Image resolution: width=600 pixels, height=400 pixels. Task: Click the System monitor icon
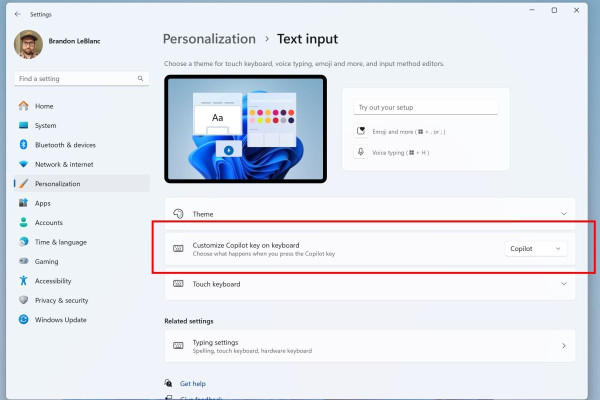coord(23,125)
